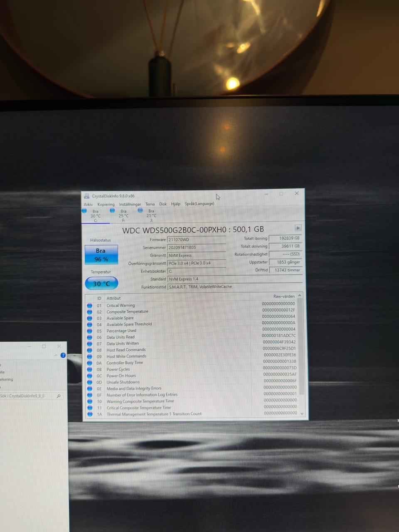Image resolution: width=399 pixels, height=532 pixels.
Task: Click the Raw-värden column header
Action: coord(284,297)
